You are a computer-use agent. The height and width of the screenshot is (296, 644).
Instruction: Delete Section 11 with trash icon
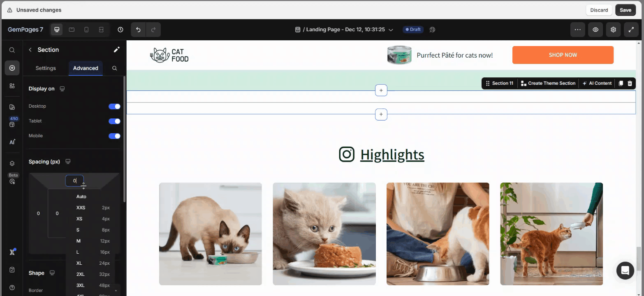pyautogui.click(x=630, y=83)
